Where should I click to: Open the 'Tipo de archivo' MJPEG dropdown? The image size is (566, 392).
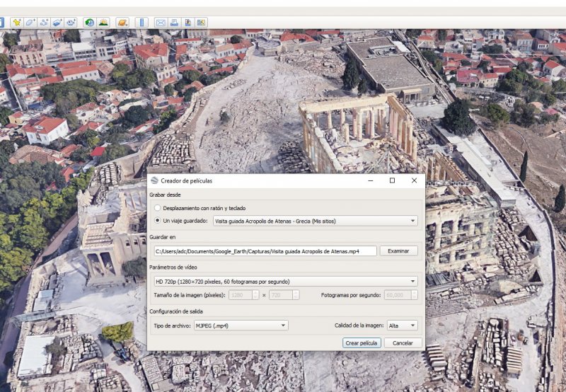[x=241, y=325]
